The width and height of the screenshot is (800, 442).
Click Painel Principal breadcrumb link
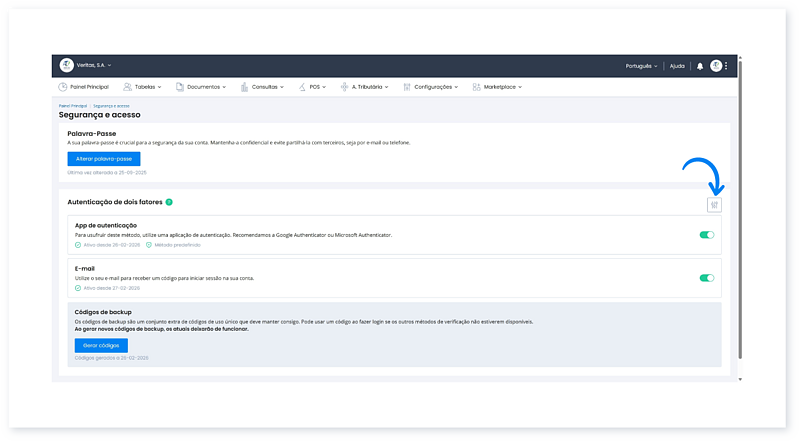click(72, 105)
